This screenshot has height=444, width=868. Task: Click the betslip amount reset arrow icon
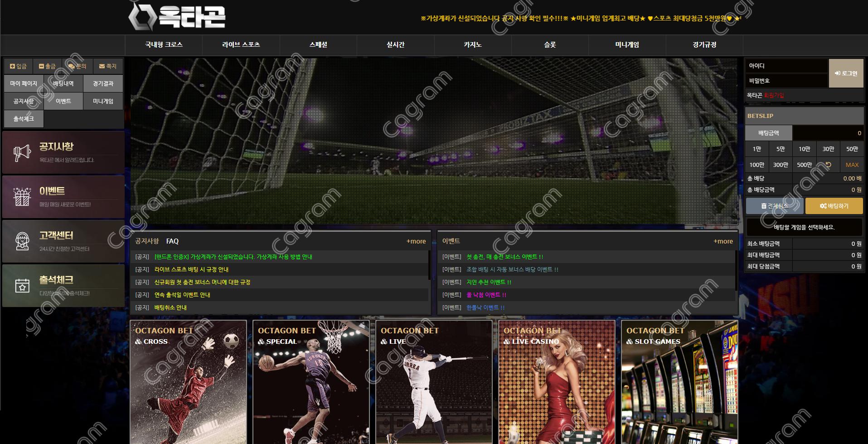click(828, 165)
